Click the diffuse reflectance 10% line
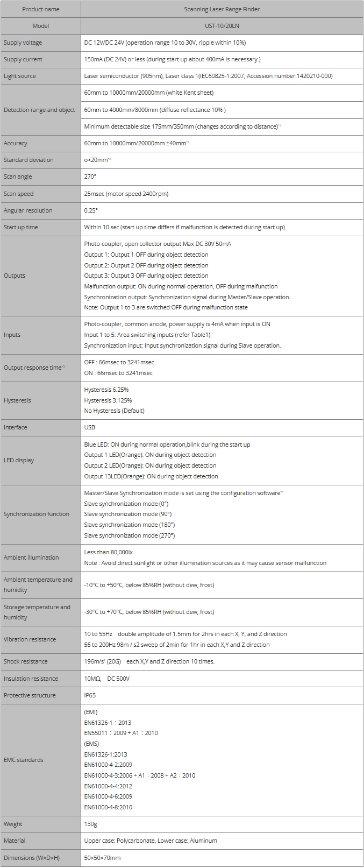This screenshot has width=364, height=868. pyautogui.click(x=155, y=110)
